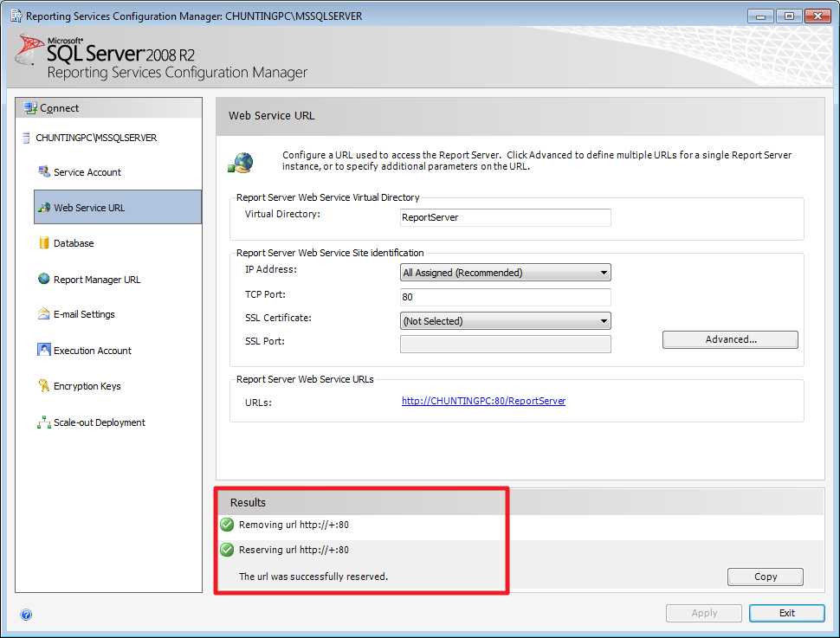This screenshot has width=840, height=638.
Task: Click the title bar application icon
Action: point(16,16)
